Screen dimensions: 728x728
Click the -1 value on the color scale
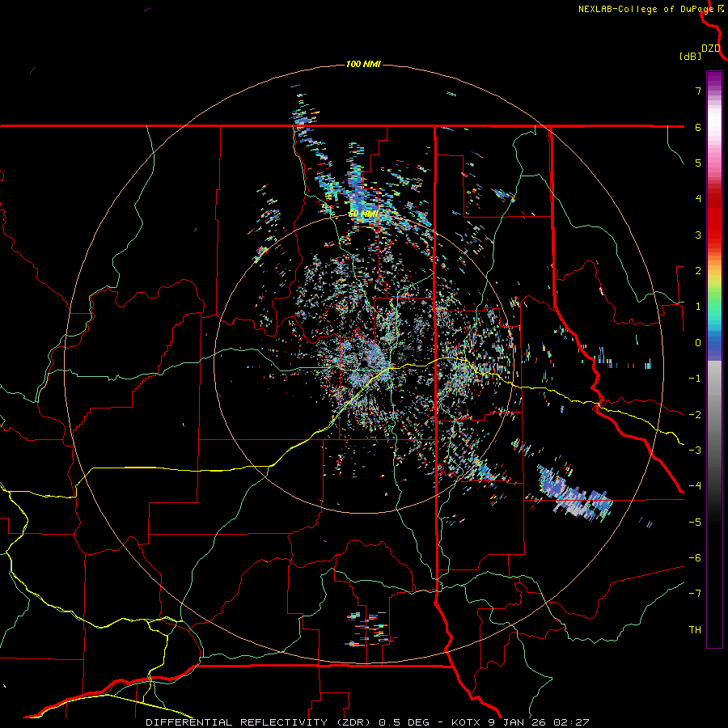tap(695, 379)
